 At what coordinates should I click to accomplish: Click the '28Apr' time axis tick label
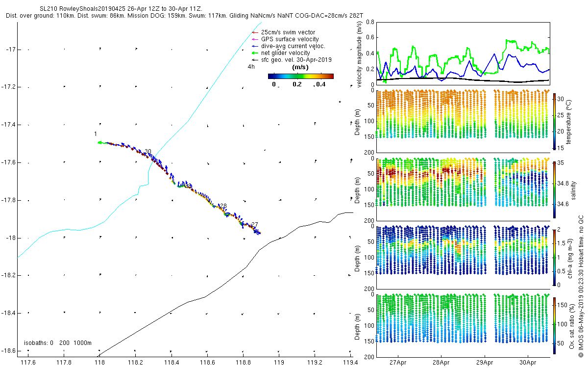pos(441,362)
